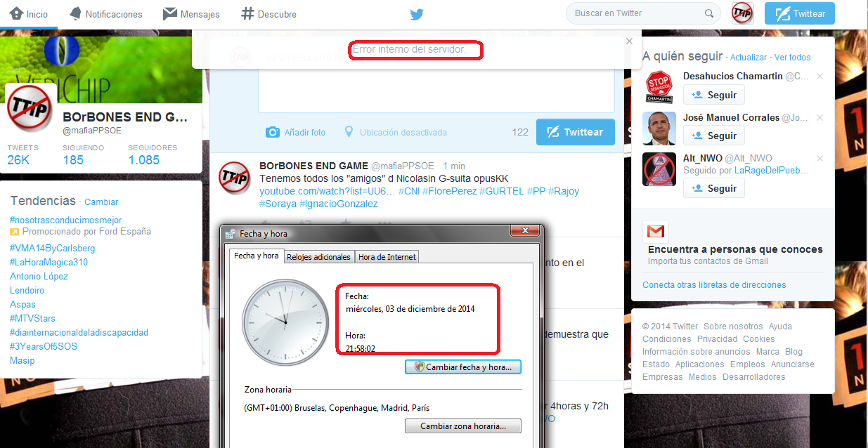Switch to the Relojes adicionales tab
Viewport: 868px width, 448px height.
coord(319,257)
